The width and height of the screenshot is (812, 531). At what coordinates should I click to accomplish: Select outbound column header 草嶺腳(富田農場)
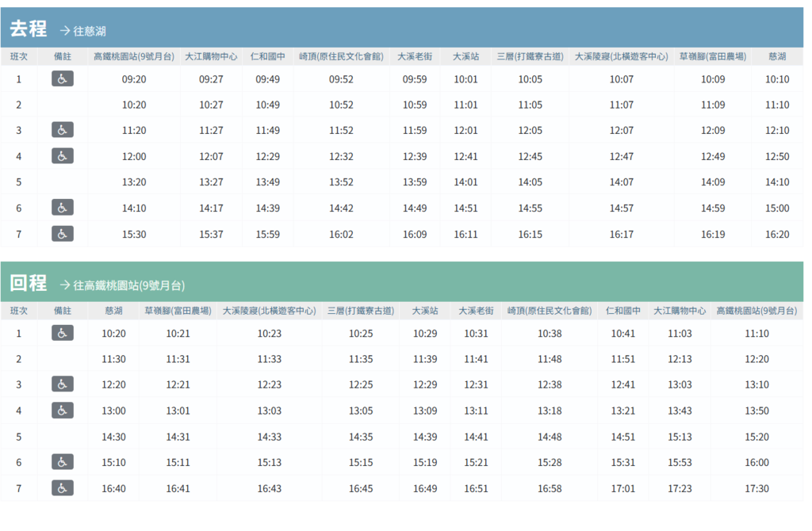click(x=713, y=56)
